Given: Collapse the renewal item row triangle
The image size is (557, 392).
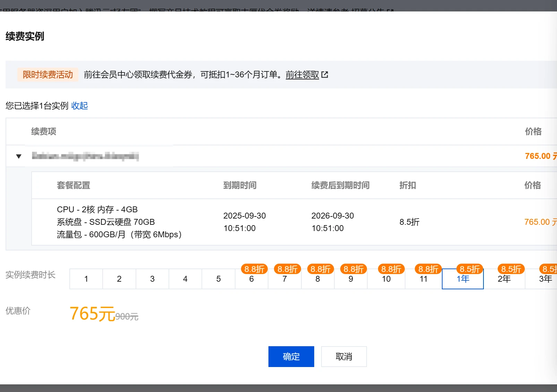Looking at the screenshot, I should [x=19, y=156].
